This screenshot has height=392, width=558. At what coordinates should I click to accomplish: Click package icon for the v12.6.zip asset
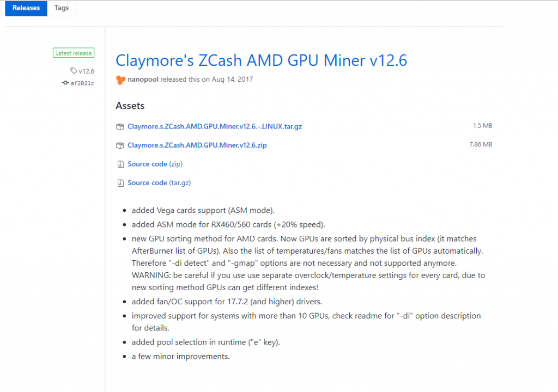click(120, 145)
